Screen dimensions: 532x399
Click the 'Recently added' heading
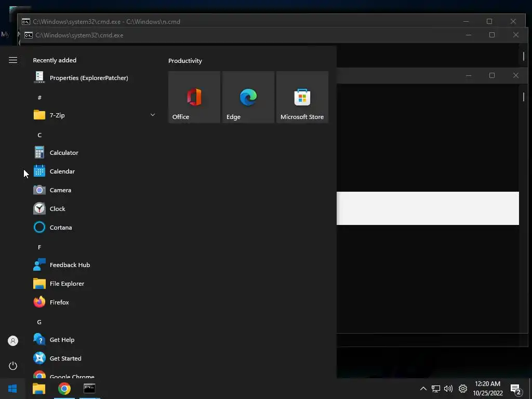pyautogui.click(x=55, y=60)
